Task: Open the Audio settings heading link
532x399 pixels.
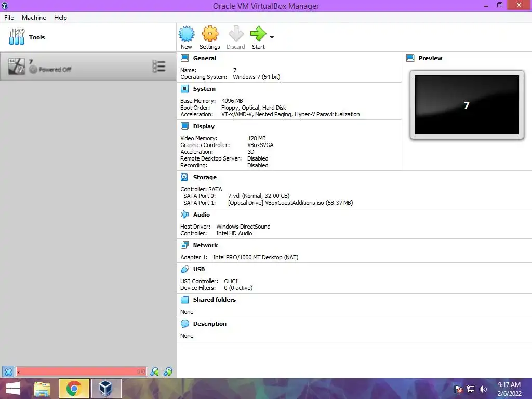Action: 202,215
